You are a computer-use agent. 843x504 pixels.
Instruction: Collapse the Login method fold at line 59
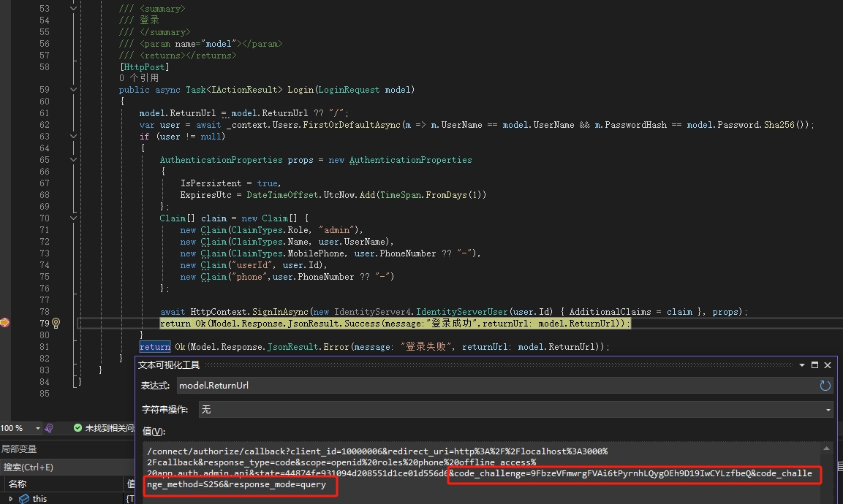(x=72, y=89)
